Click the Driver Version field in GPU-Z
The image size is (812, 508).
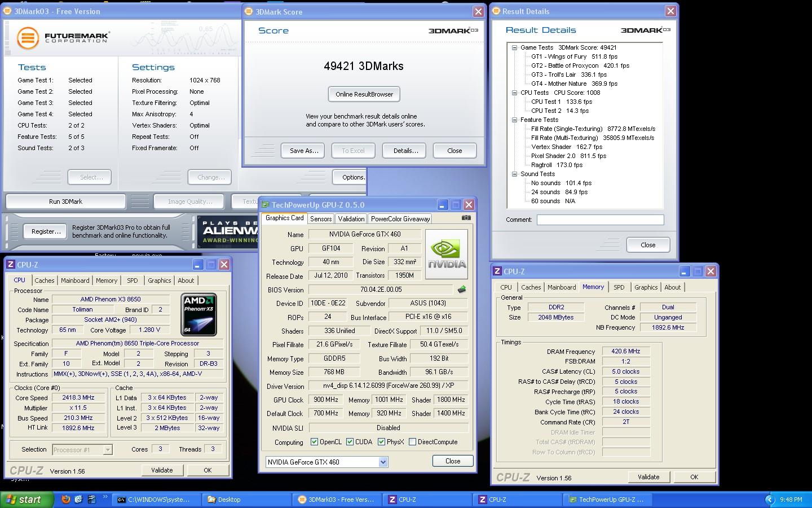pos(388,386)
